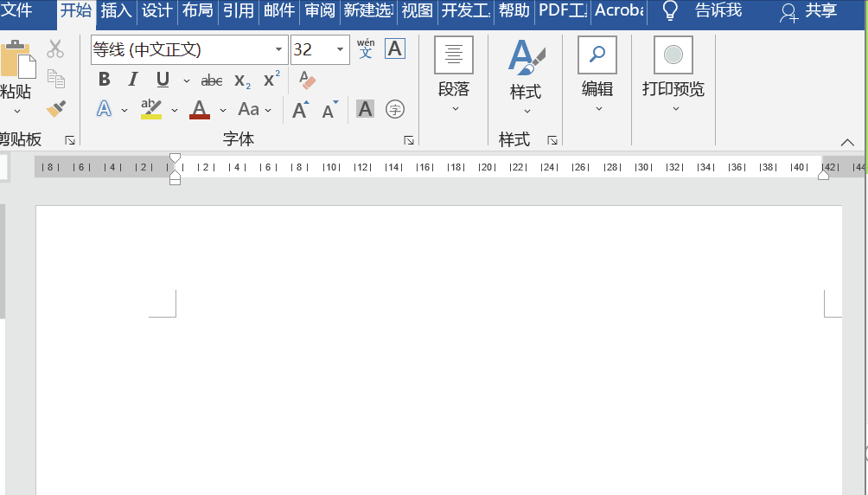Apply red font color
This screenshot has height=495, width=868.
[200, 109]
